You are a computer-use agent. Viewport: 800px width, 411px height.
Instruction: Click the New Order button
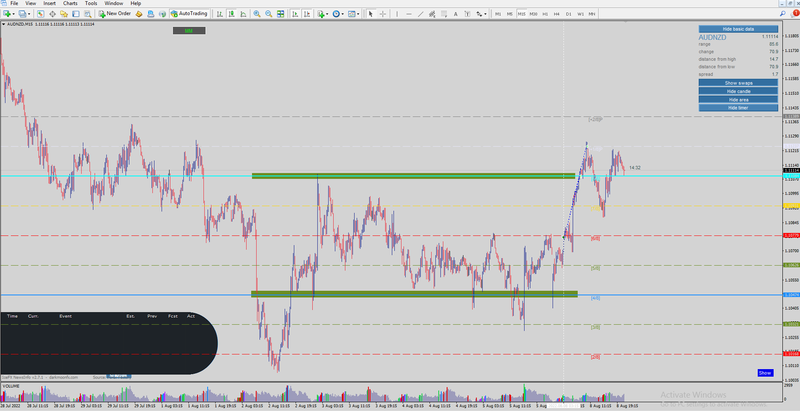(x=115, y=14)
